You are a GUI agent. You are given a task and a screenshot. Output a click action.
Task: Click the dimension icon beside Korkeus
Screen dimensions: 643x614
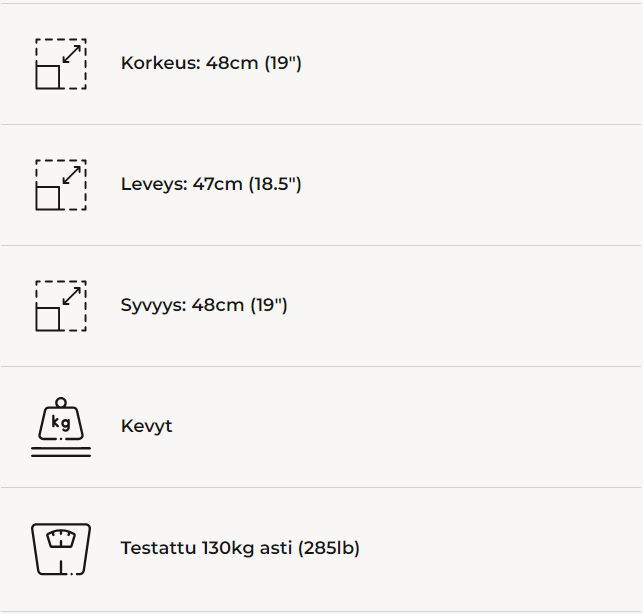point(61,64)
